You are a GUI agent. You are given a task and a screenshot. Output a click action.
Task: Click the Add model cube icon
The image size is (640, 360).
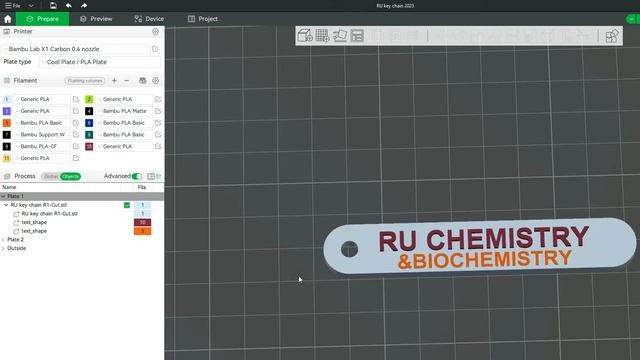(x=305, y=36)
